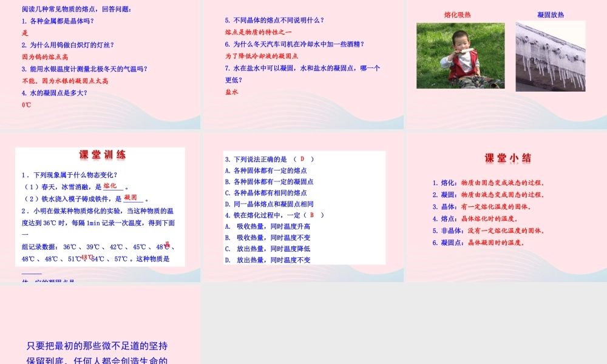Open the 课堂小结 summary slide

coord(507,207)
